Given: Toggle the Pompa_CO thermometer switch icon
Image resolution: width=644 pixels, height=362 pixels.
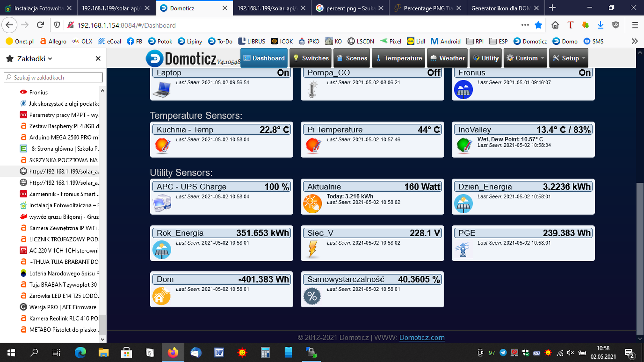Looking at the screenshot, I should pyautogui.click(x=312, y=90).
